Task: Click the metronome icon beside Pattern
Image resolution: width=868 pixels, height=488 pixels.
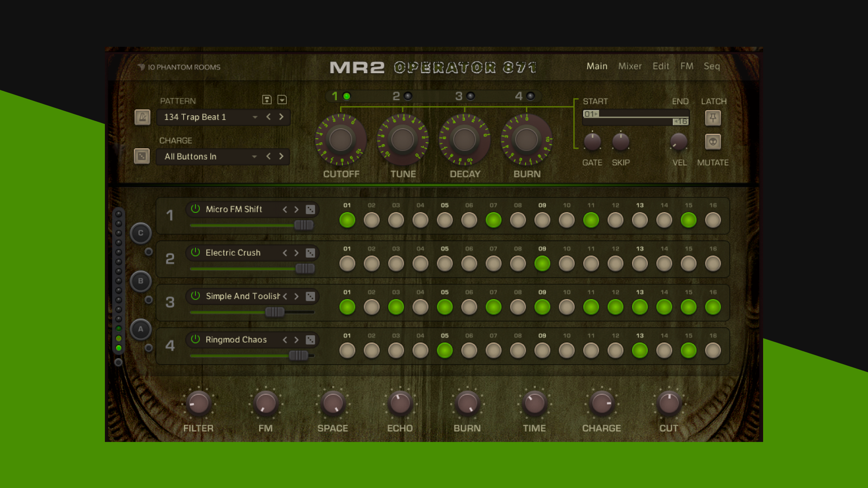Action: coord(142,117)
